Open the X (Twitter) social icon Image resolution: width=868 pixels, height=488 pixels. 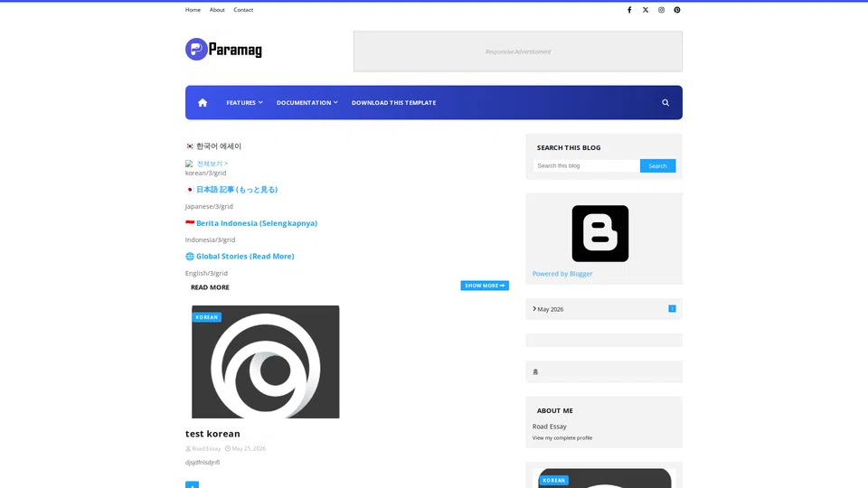tap(646, 10)
